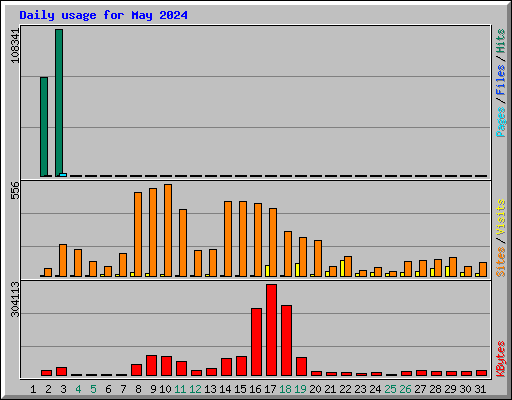Click the 'Daily usage for May 2024' title

point(103,15)
